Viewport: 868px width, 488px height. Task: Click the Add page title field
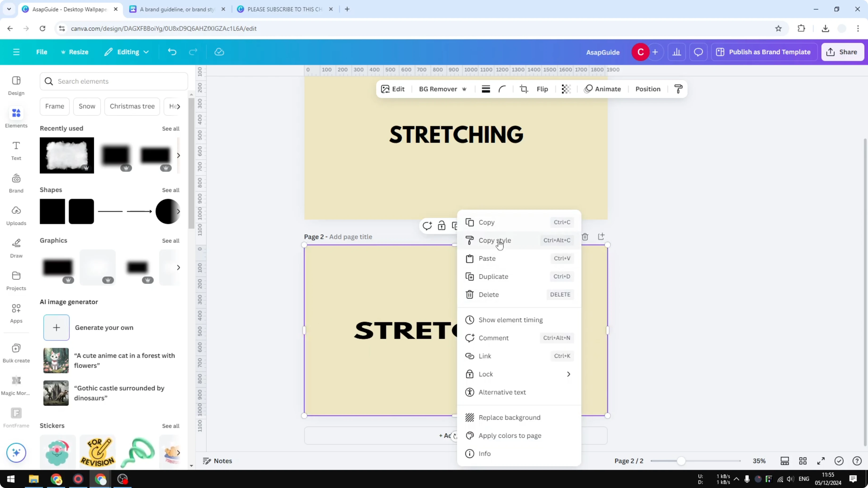(x=351, y=237)
